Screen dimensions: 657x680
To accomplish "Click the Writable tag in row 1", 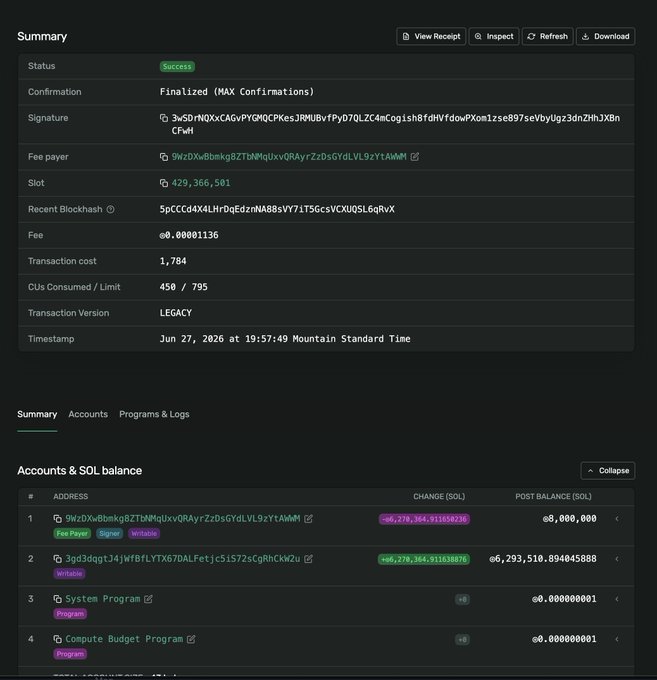I will pyautogui.click(x=144, y=533).
